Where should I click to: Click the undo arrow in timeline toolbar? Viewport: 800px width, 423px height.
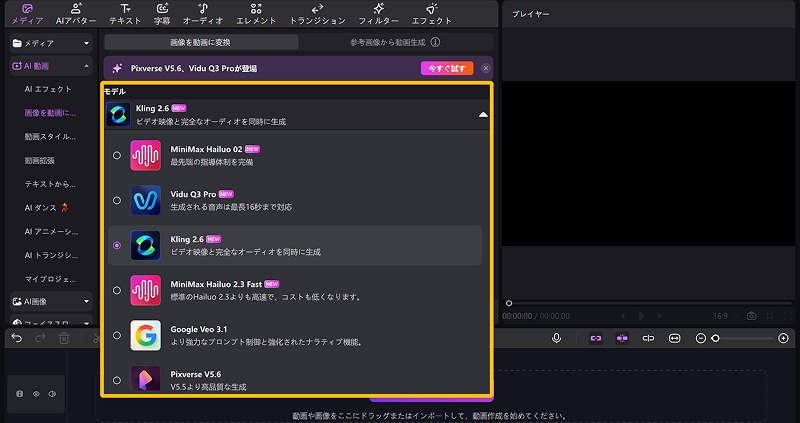pyautogui.click(x=17, y=338)
